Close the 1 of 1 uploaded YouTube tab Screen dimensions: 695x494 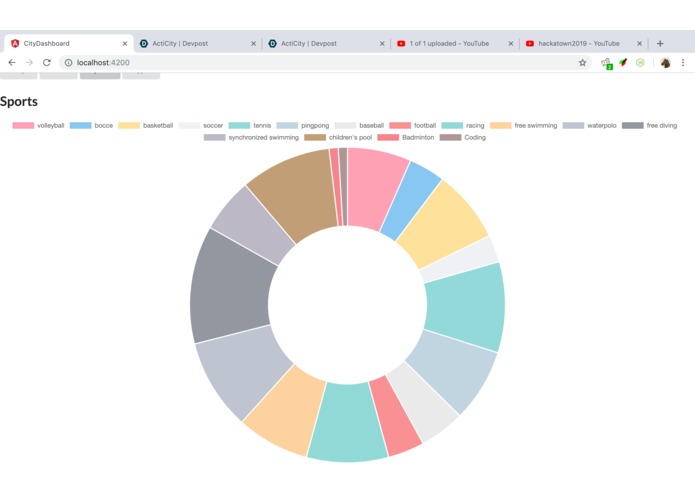coord(511,43)
